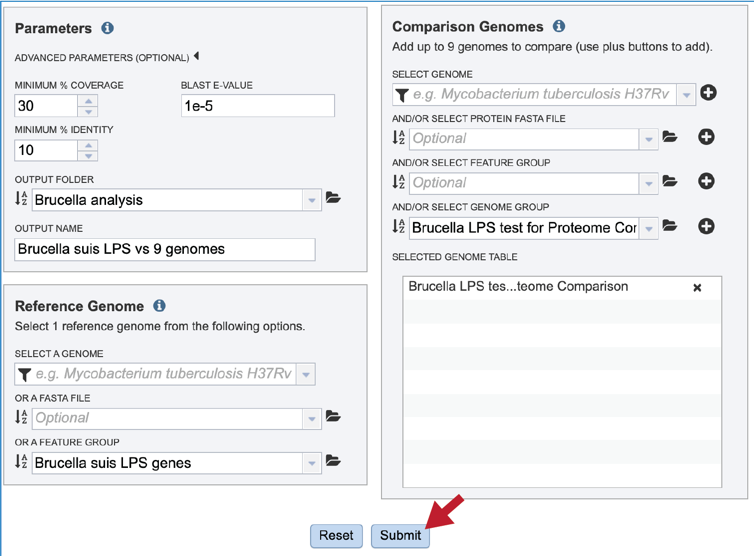Image resolution: width=754 pixels, height=556 pixels.
Task: Click the Comparison Genomes info icon
Action: pyautogui.click(x=559, y=27)
